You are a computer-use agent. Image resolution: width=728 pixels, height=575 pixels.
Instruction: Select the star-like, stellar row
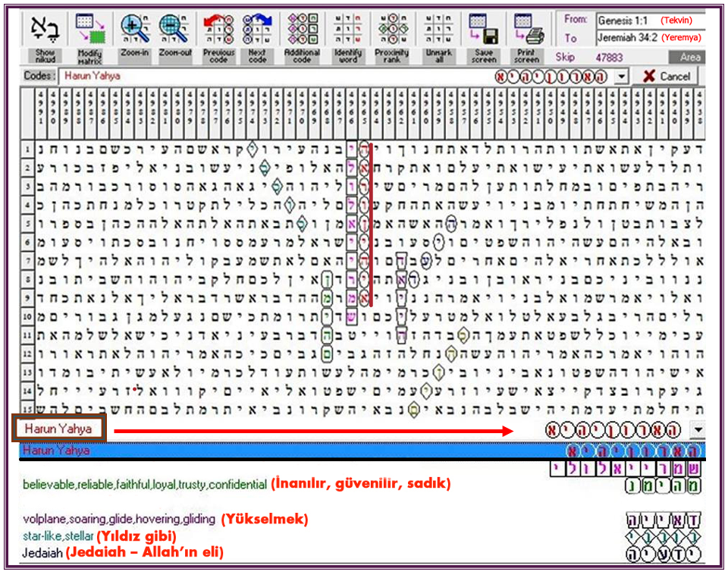click(362, 536)
